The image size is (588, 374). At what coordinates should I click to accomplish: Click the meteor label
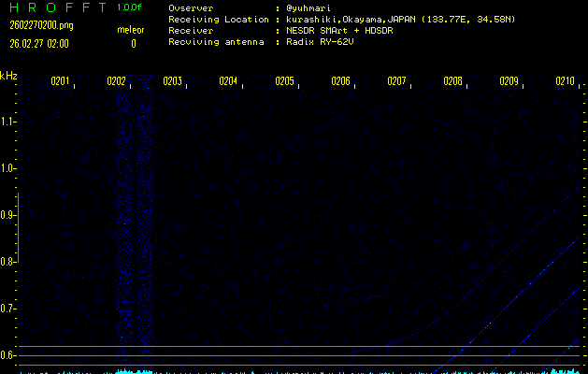click(x=131, y=30)
